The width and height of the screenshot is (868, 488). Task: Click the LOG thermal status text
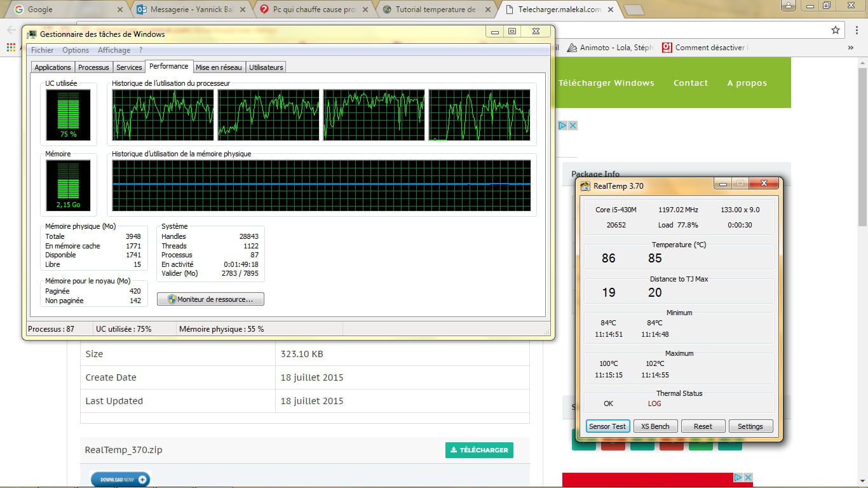click(x=654, y=403)
